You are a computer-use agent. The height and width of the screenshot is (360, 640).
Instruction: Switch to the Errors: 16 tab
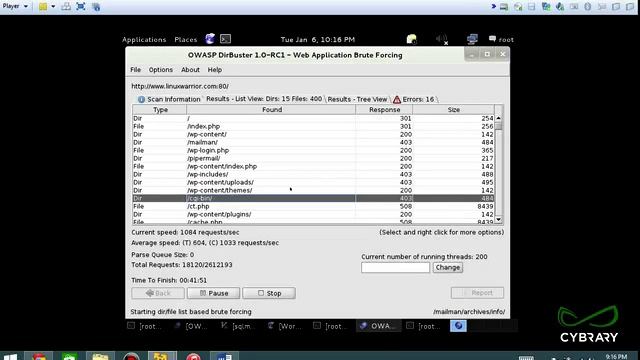(414, 100)
